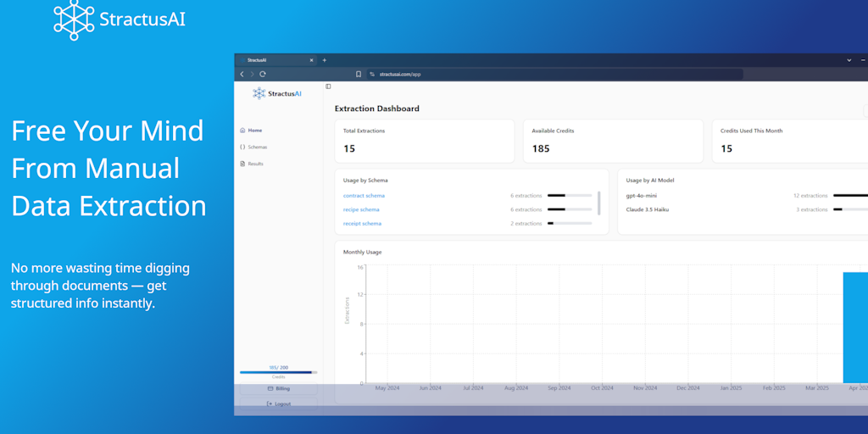Open the contract schema link
868x434 pixels.
coord(364,196)
